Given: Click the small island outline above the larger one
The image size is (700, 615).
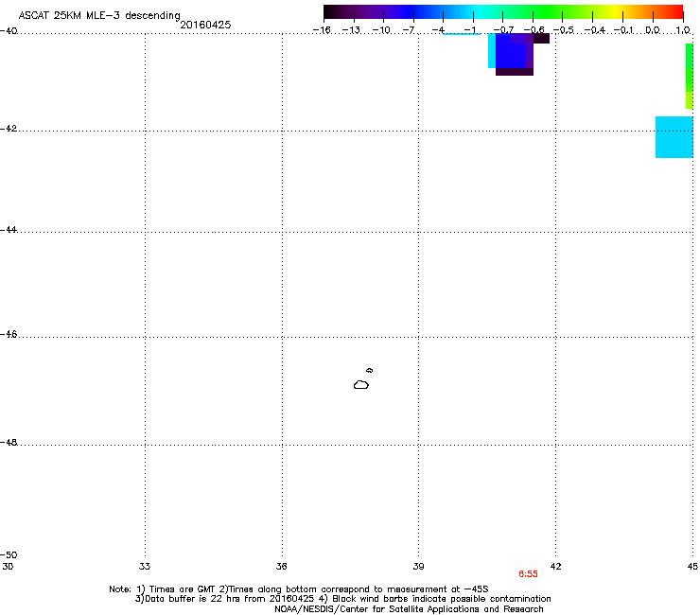Looking at the screenshot, I should 370,370.
